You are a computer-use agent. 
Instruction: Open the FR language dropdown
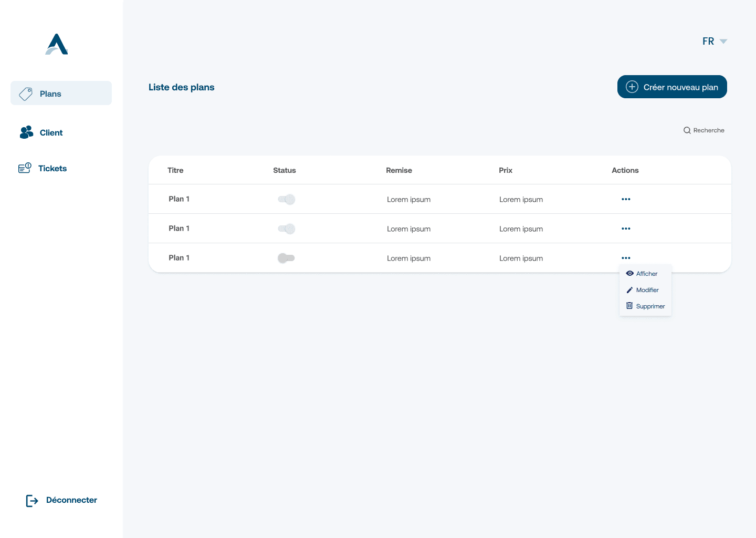[x=715, y=41]
